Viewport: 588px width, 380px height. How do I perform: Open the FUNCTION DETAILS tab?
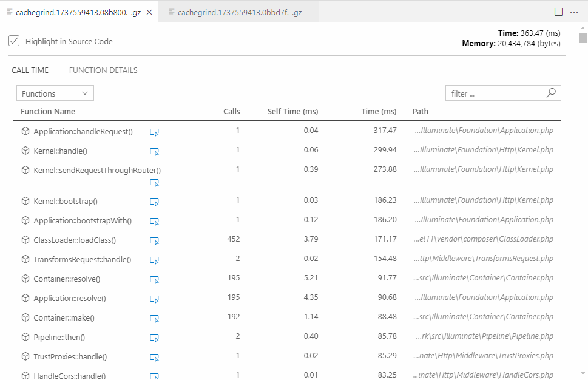(103, 70)
